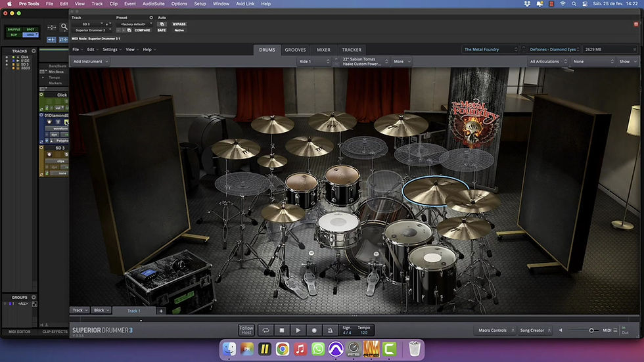This screenshot has height=362, width=644.
Task: Open the More dropdown
Action: 402,61
